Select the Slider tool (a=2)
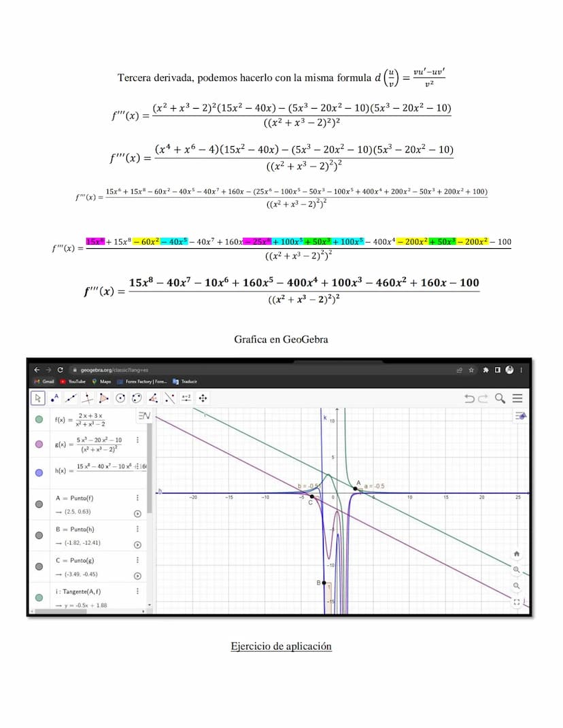The image size is (563, 728). [x=186, y=398]
